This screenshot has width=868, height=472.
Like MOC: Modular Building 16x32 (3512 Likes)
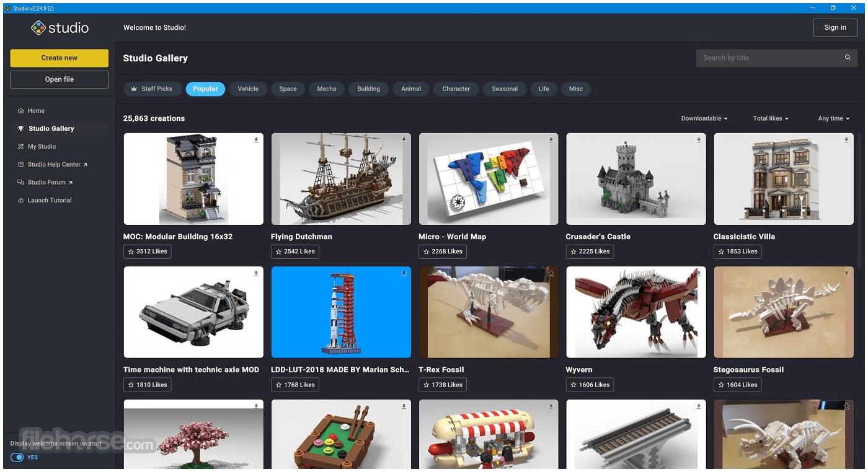point(148,251)
